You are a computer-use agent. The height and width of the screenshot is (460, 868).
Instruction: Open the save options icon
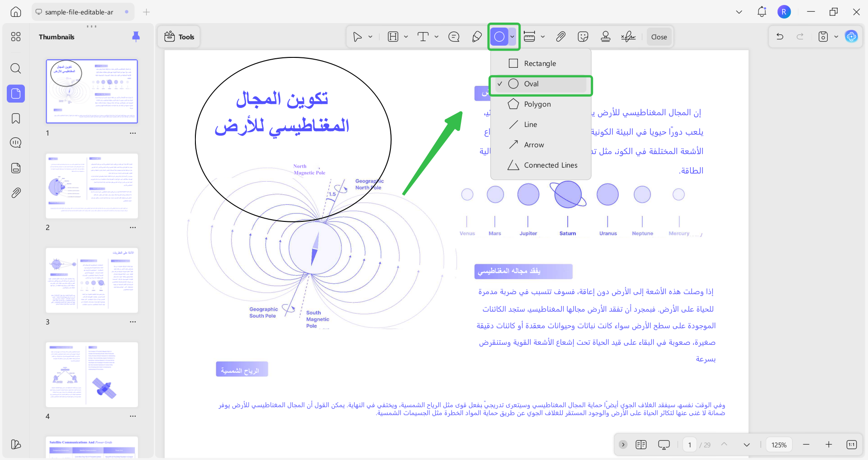(x=823, y=37)
